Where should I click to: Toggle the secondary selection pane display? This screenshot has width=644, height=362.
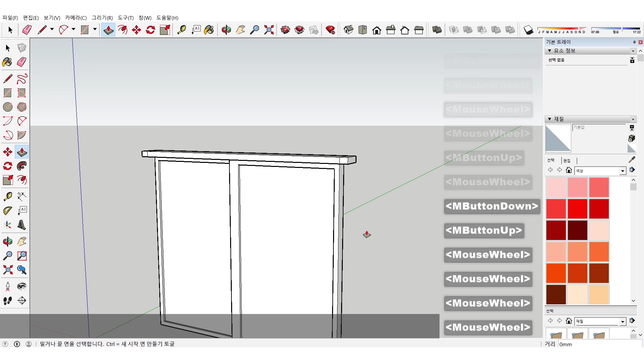pyautogui.click(x=632, y=128)
